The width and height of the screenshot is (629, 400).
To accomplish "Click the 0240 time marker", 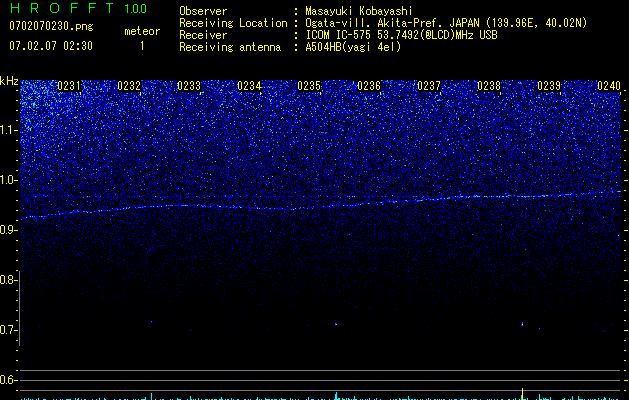I will [x=609, y=86].
